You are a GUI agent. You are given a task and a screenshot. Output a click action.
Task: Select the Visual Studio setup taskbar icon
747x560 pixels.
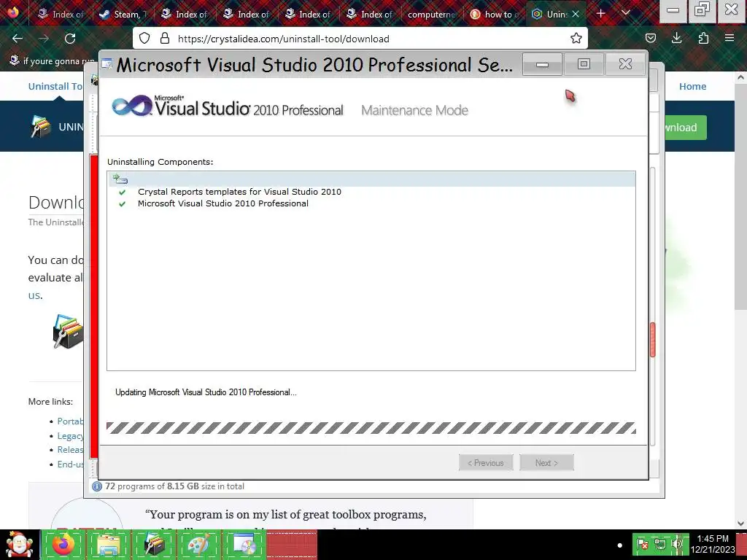tap(244, 544)
